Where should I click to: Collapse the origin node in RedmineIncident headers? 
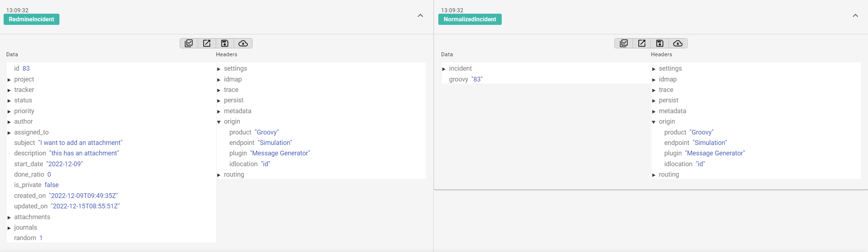tap(219, 122)
